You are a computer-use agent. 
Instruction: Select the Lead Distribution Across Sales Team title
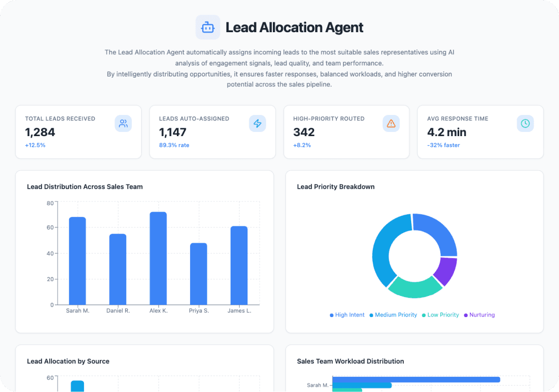(84, 186)
